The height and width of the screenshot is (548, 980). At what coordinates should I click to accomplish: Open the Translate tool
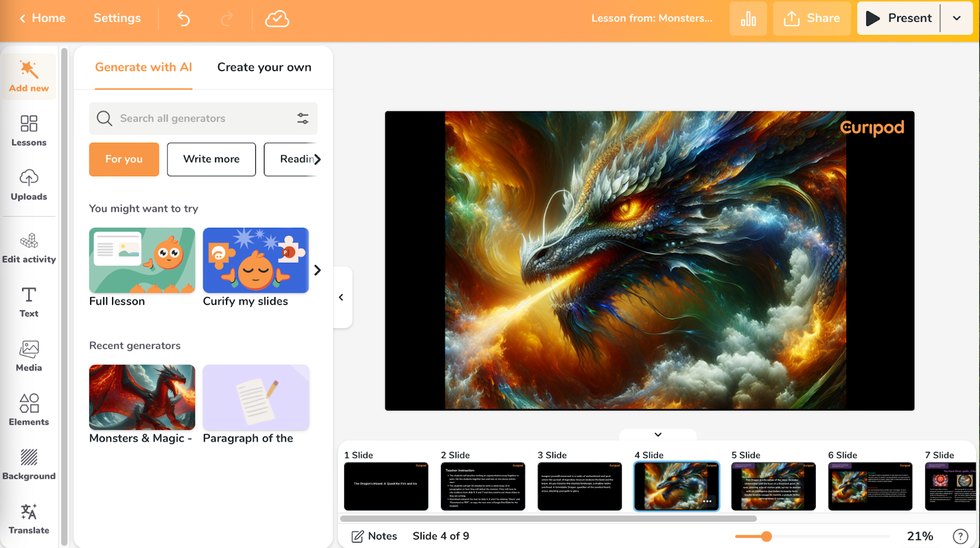[29, 519]
